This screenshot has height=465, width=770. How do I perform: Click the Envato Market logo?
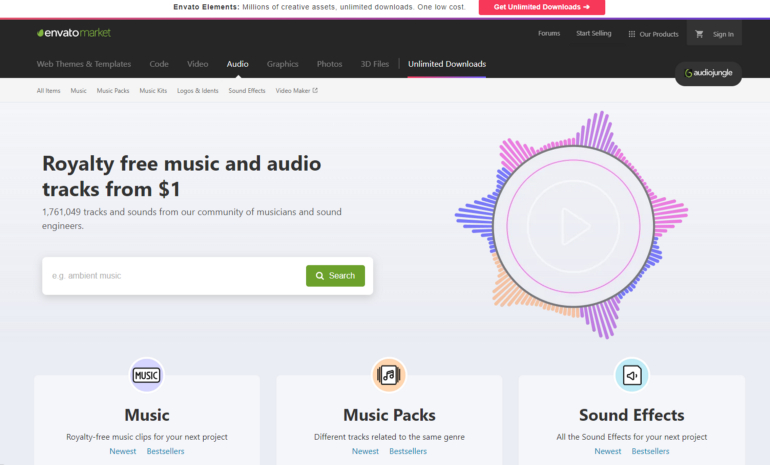click(x=74, y=33)
